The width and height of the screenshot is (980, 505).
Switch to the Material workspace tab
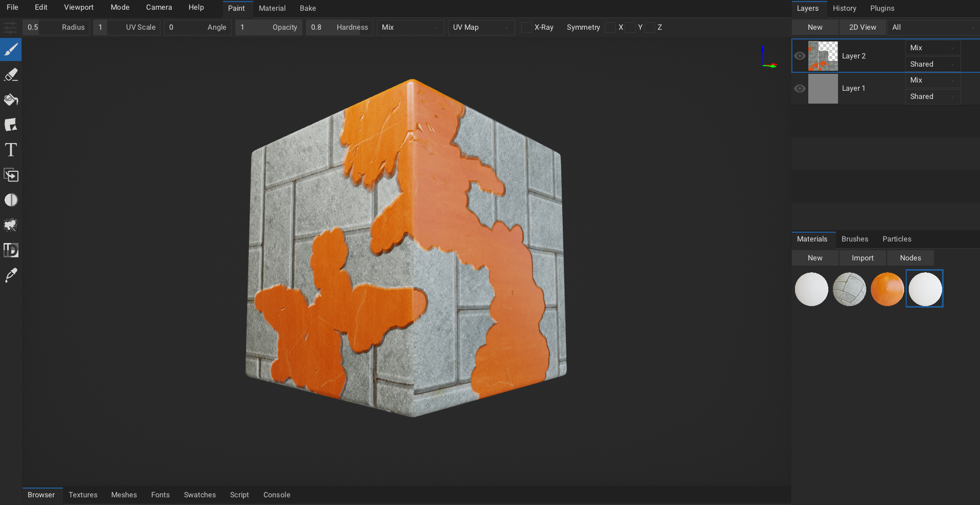pyautogui.click(x=272, y=8)
